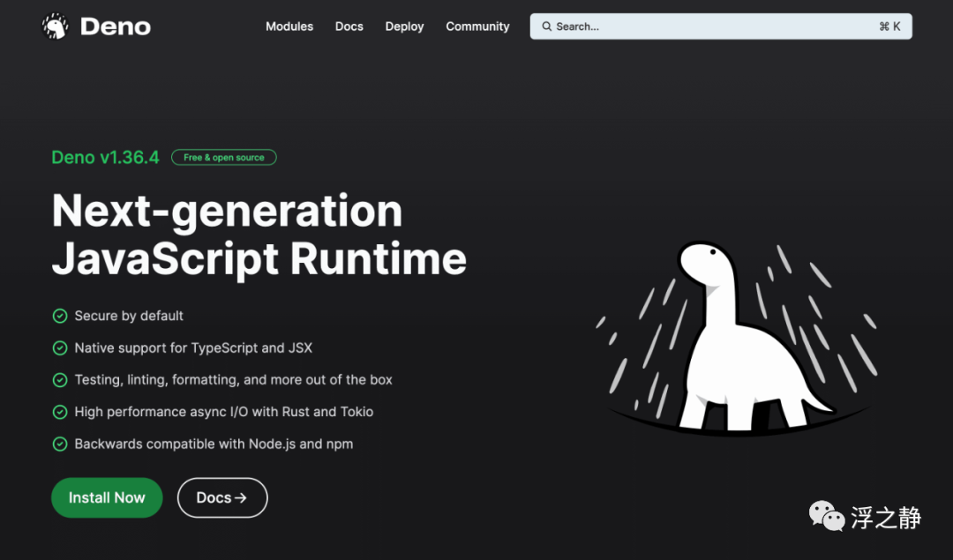Open the Community navigation item
Image resolution: width=953 pixels, height=560 pixels.
[477, 26]
